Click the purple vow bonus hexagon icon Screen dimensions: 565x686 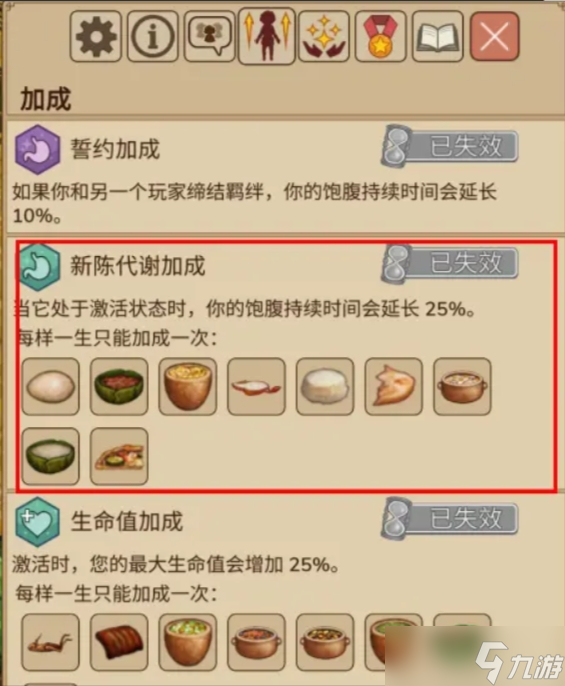pos(37,150)
